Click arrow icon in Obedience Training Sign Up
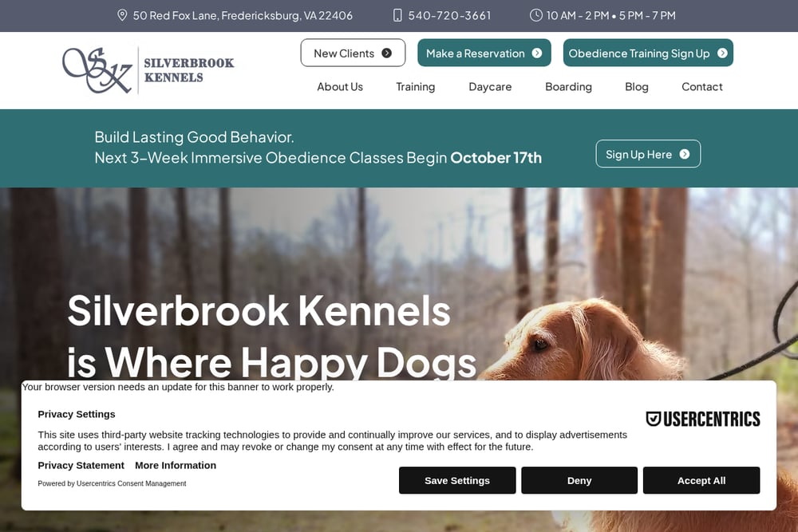The height and width of the screenshot is (532, 798). click(x=722, y=53)
